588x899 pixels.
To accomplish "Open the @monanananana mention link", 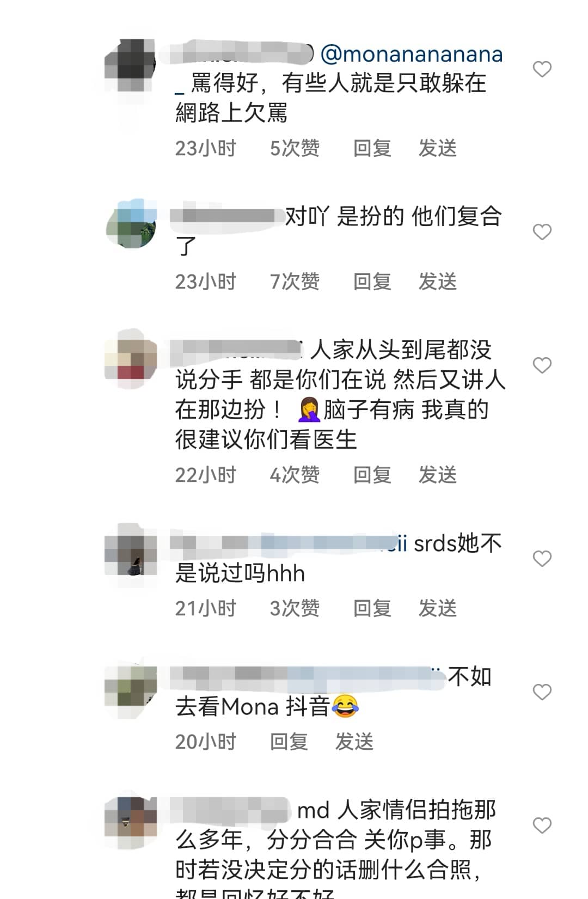I will [412, 54].
